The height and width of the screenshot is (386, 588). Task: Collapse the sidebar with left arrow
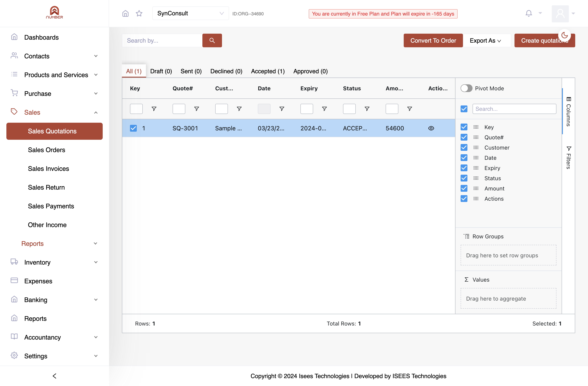tap(54, 376)
